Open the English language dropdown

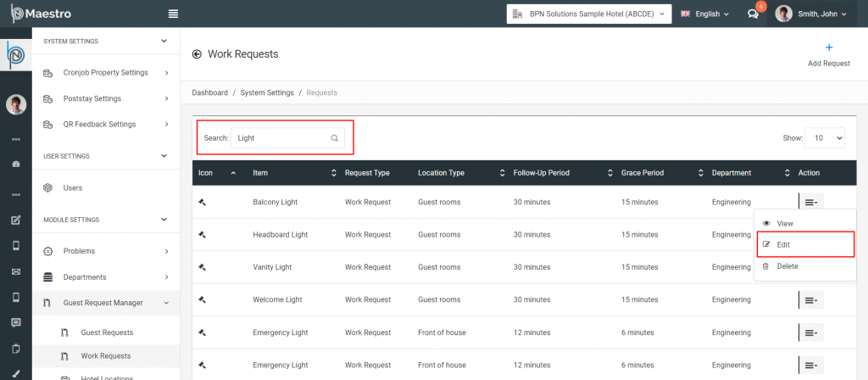(704, 14)
